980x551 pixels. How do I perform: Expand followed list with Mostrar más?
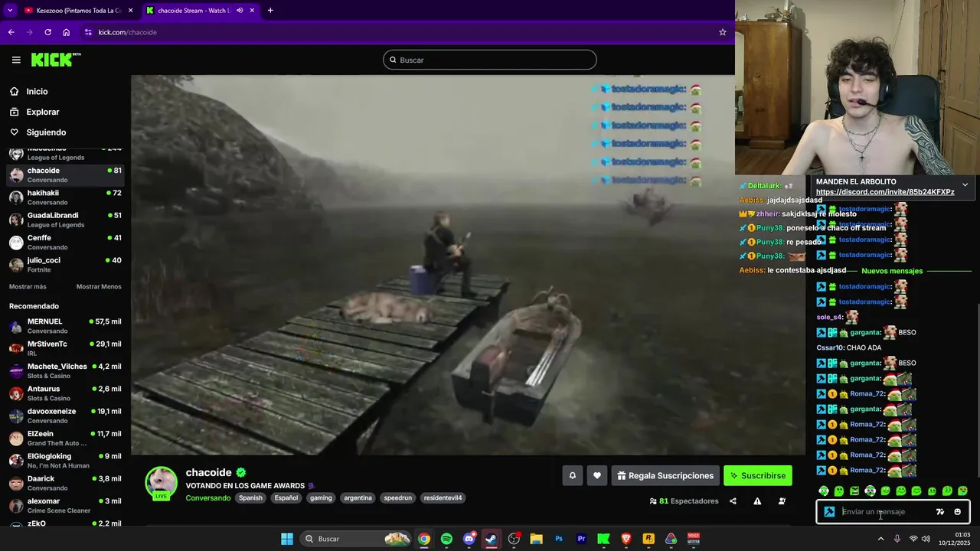pyautogui.click(x=28, y=286)
